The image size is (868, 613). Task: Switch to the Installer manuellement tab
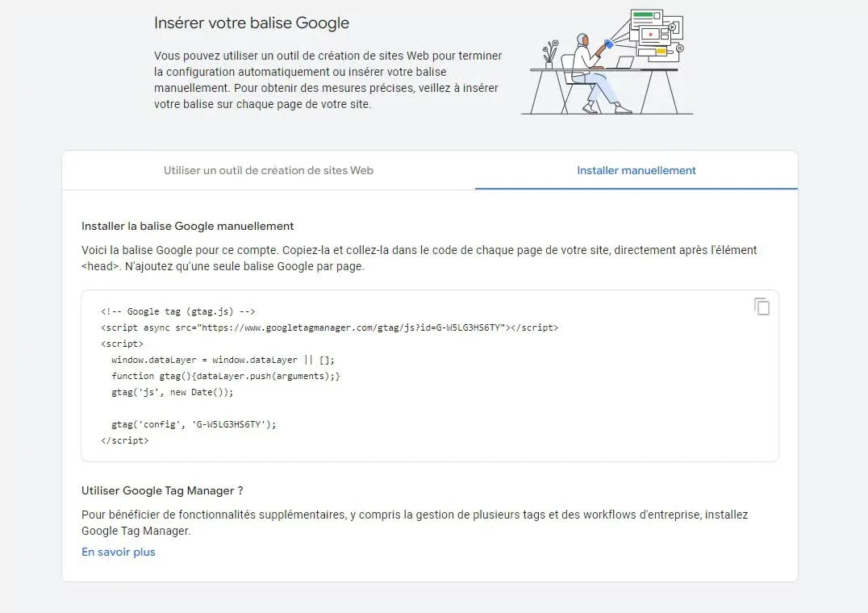click(636, 170)
